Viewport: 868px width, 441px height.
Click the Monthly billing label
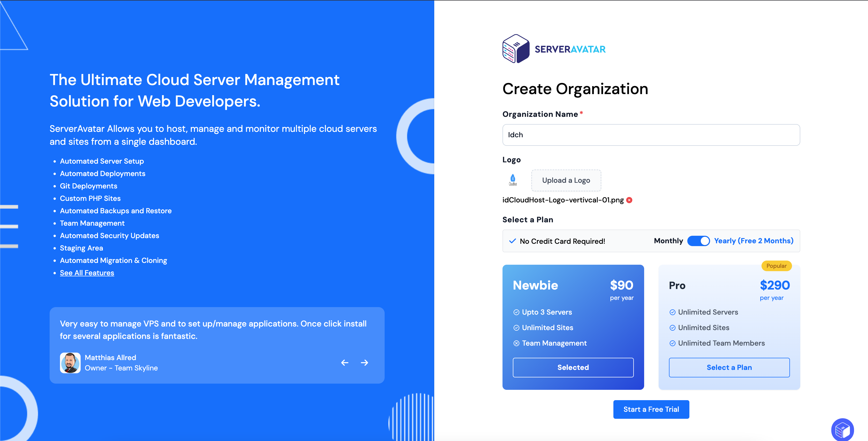[x=668, y=241]
